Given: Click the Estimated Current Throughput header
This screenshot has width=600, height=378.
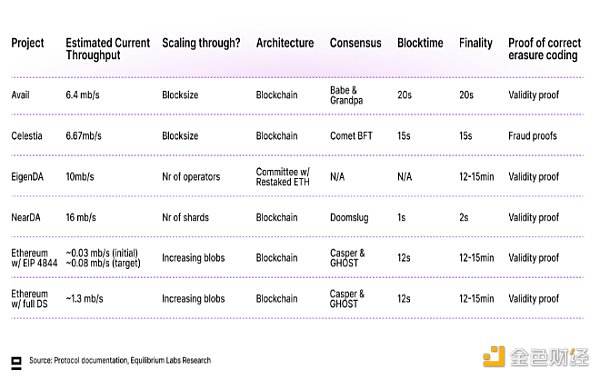Looking at the screenshot, I should (x=108, y=49).
